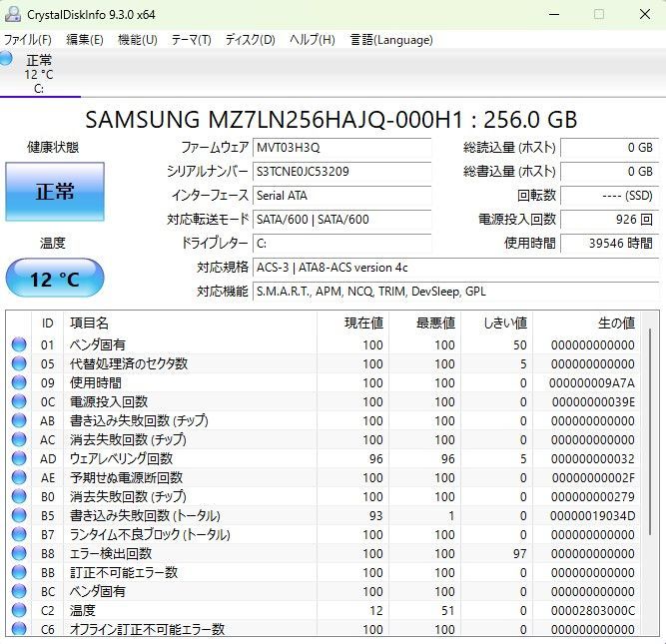Click the status orb for attribute C2

coord(19,610)
